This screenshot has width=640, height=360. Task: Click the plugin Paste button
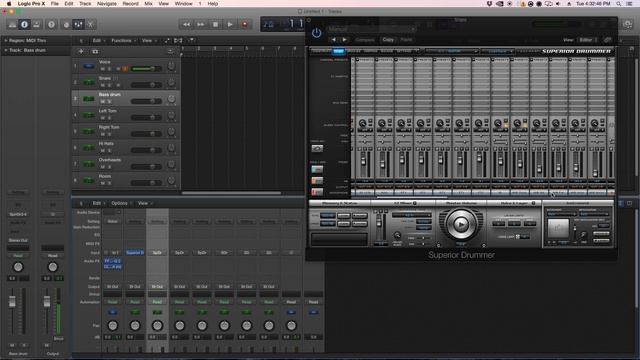[x=406, y=40]
